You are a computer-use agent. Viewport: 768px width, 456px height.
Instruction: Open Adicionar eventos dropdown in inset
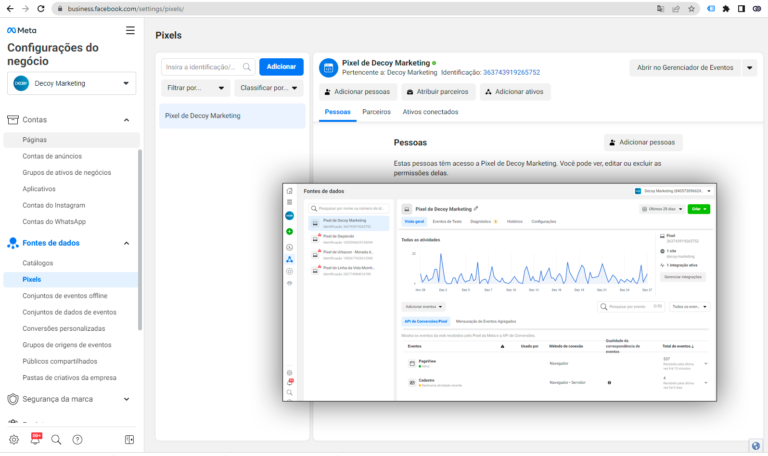(x=424, y=307)
